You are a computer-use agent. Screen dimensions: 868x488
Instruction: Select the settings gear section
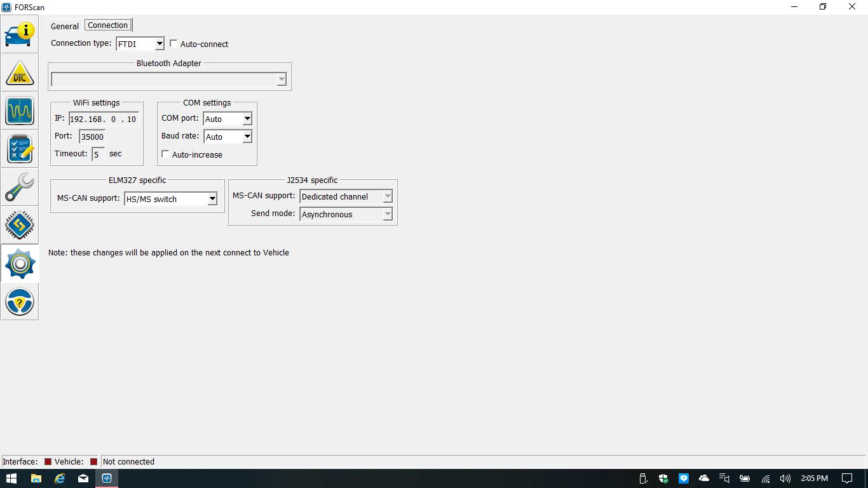tap(20, 263)
